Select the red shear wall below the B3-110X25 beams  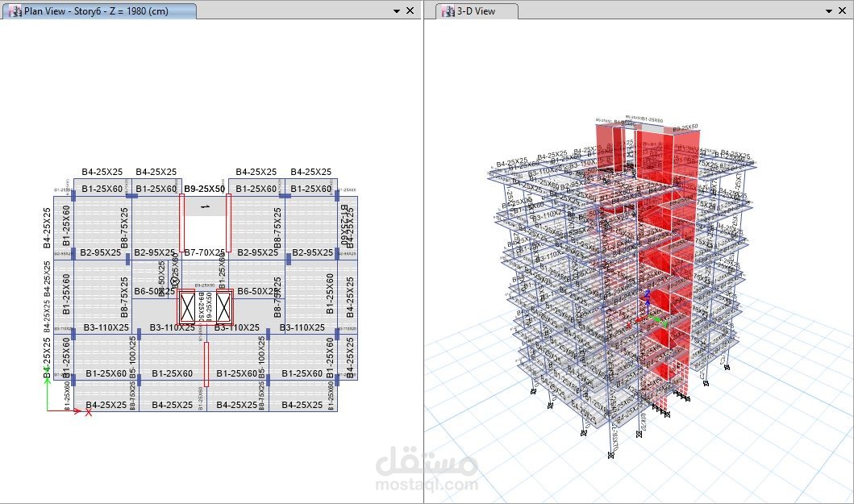coord(206,364)
